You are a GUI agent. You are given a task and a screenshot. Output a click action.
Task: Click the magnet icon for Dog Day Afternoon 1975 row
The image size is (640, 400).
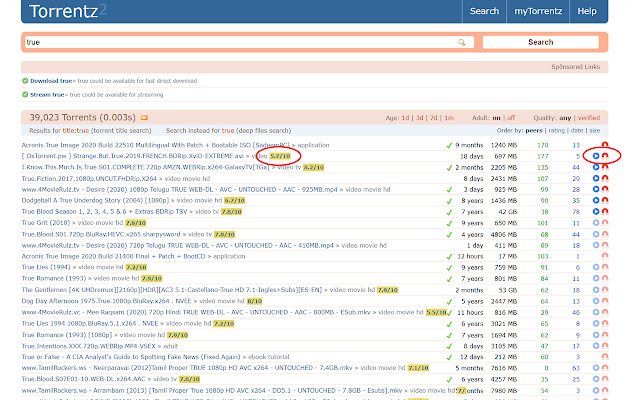(605, 301)
